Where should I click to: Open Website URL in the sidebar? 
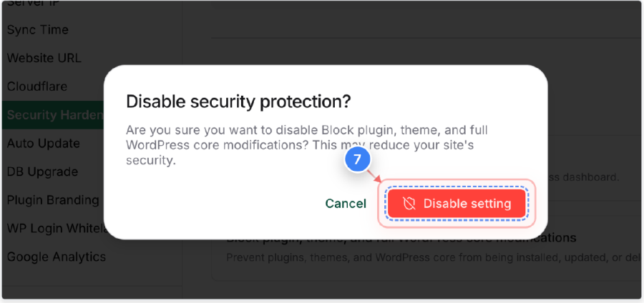(x=44, y=58)
